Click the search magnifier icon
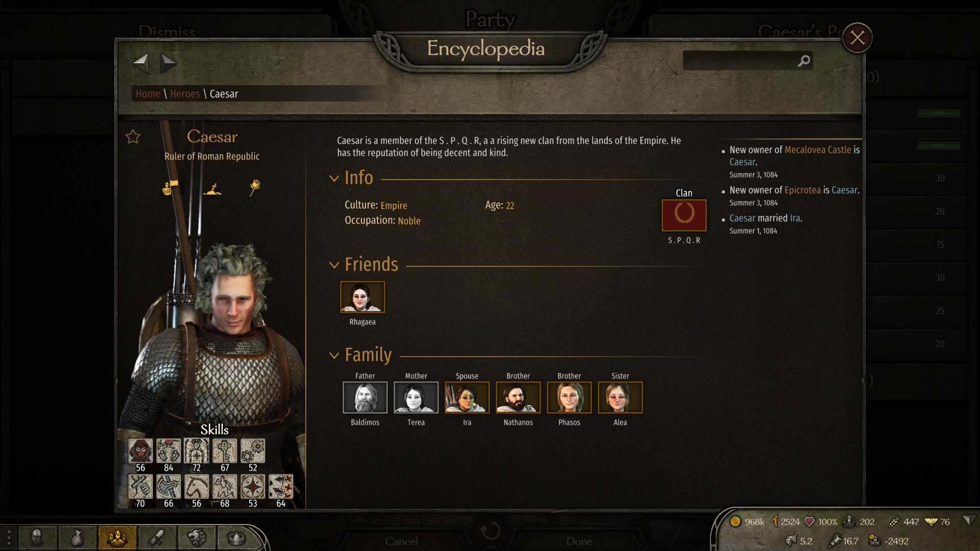The width and height of the screenshot is (980, 551). pyautogui.click(x=804, y=61)
